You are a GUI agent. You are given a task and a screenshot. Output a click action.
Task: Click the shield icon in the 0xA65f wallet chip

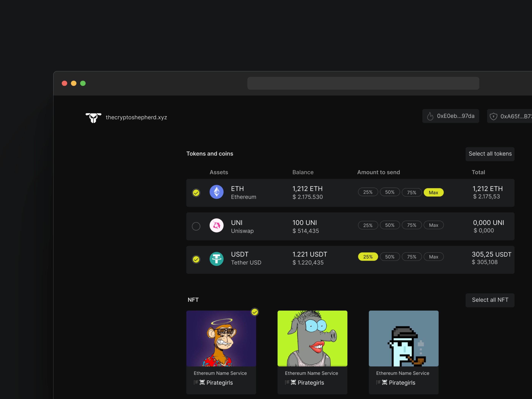(493, 116)
